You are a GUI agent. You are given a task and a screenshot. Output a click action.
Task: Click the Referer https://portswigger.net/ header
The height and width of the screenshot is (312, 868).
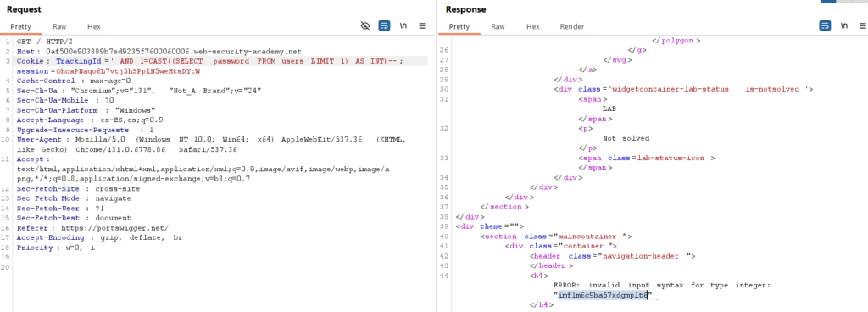coord(92,228)
